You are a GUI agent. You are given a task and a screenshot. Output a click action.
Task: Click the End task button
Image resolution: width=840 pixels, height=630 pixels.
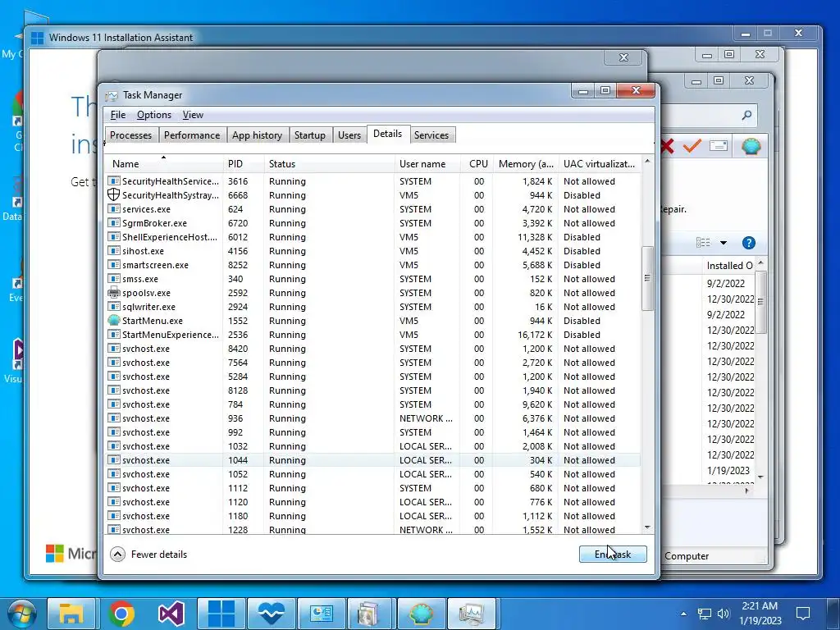[613, 554]
